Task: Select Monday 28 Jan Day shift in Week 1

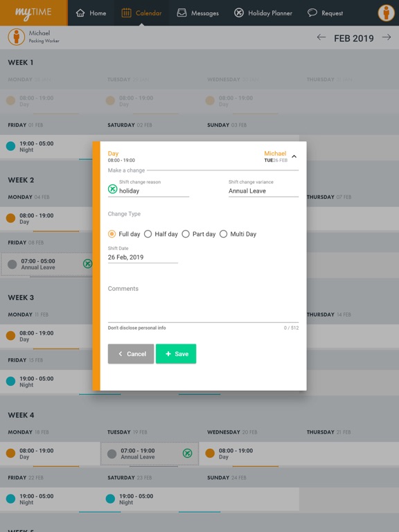Action: click(x=50, y=100)
